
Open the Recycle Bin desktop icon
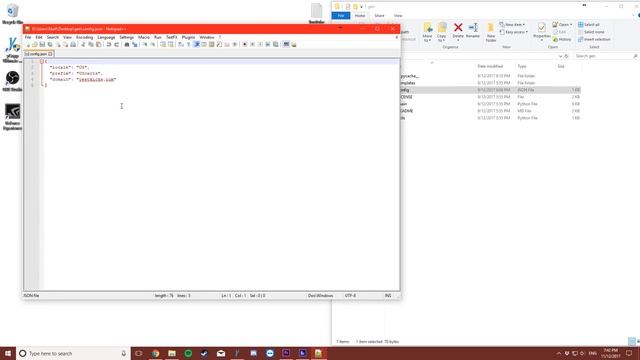(x=12, y=14)
